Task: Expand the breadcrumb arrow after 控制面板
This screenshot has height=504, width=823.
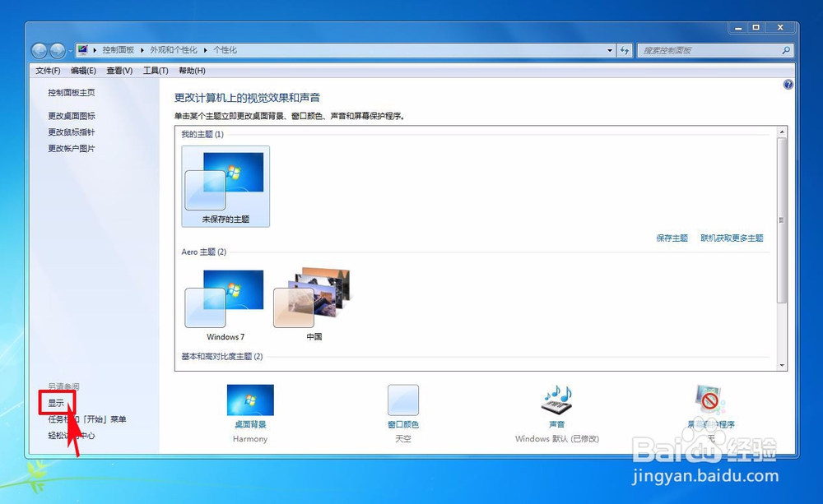Action: 140,49
